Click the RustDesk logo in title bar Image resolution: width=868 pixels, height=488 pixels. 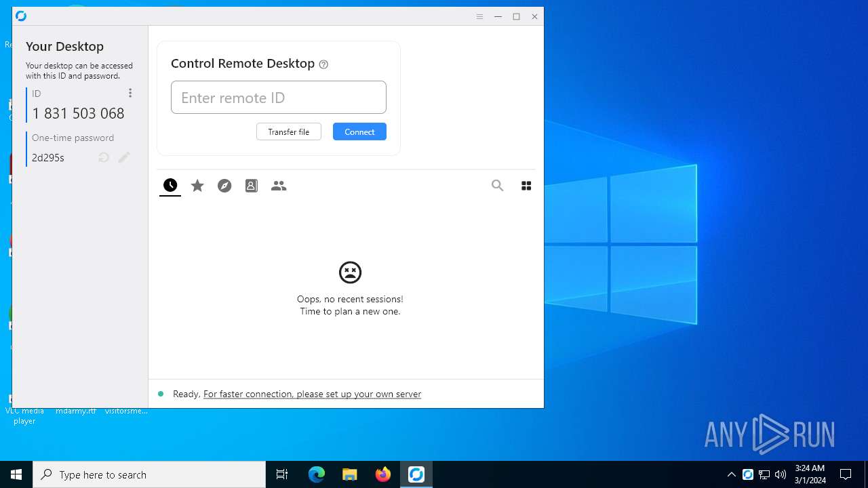pyautogui.click(x=21, y=16)
